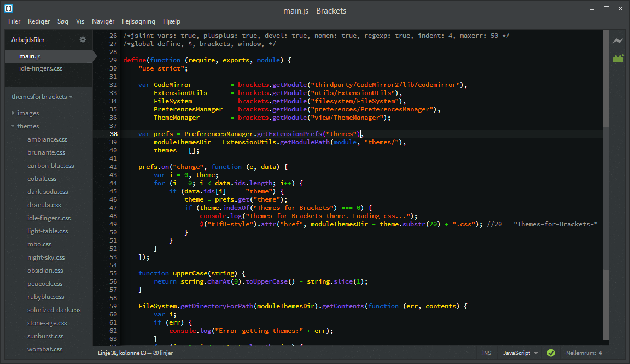Viewport: 630px width, 364px height.
Task: Click line number 42 in the gutter
Action: click(113, 167)
